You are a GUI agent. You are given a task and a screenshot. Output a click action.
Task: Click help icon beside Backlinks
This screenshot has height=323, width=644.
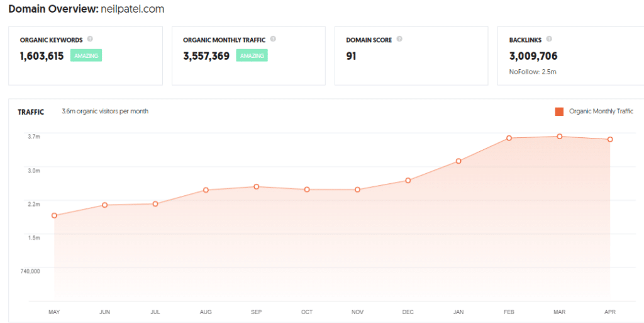(x=549, y=40)
